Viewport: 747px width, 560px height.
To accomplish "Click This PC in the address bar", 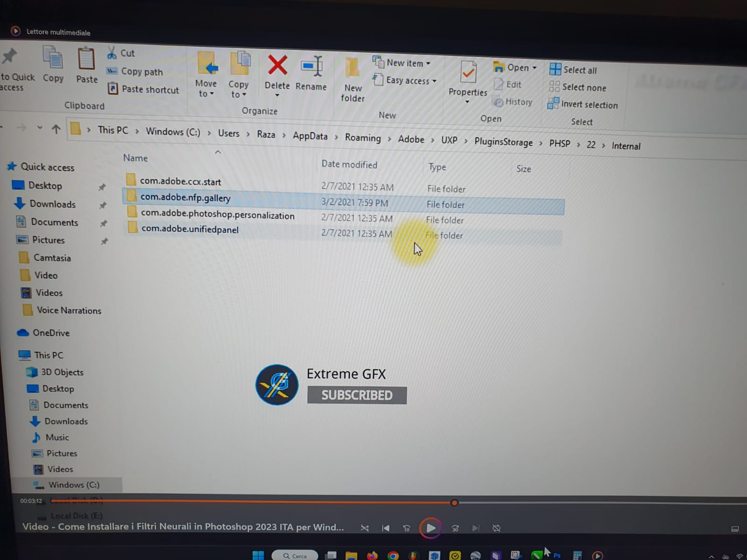I will (113, 130).
